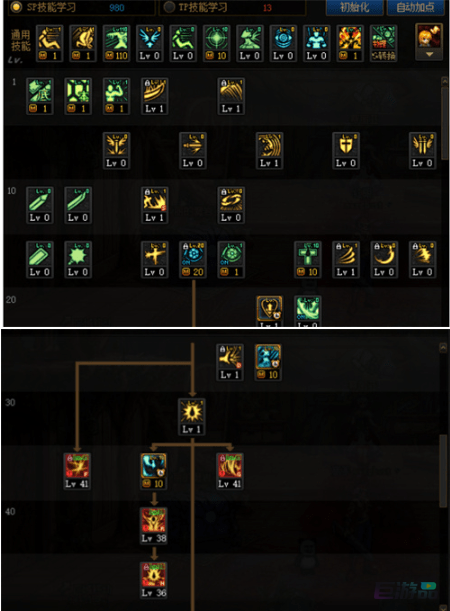Select the green explosion burst skill Lv 0
Image resolution: width=450 pixels, height=611 pixels.
point(78,260)
